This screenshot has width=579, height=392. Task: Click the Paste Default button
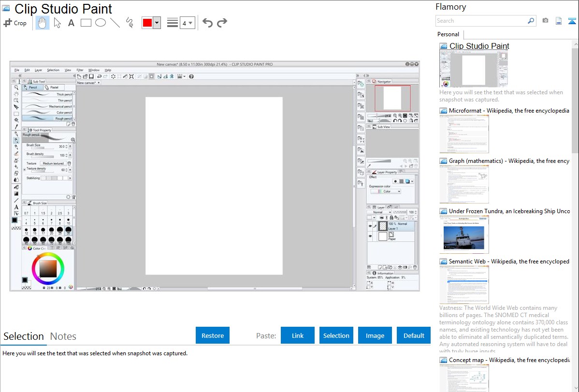pyautogui.click(x=414, y=335)
